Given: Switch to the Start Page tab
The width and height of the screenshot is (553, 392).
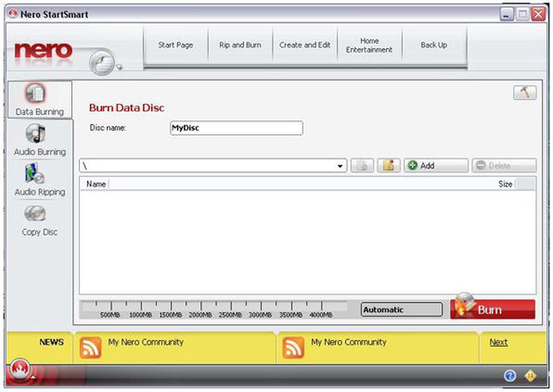Looking at the screenshot, I should [175, 45].
